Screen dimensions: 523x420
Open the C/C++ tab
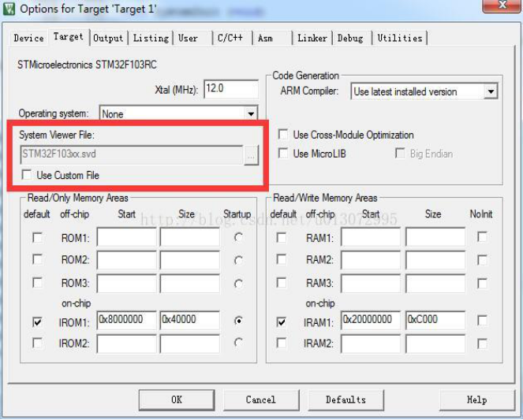tap(230, 38)
